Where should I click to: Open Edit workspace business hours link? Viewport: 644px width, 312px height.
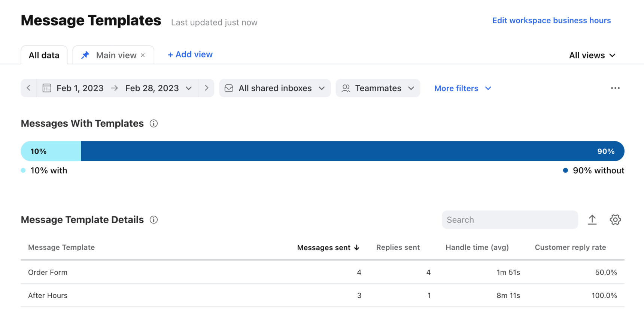552,21
